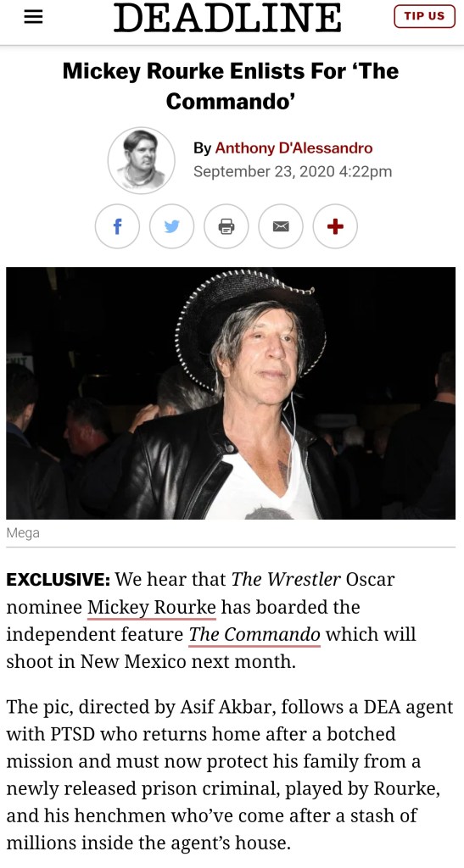
Task: Open Anthony D'Alessandro author page
Action: pyautogui.click(x=293, y=148)
